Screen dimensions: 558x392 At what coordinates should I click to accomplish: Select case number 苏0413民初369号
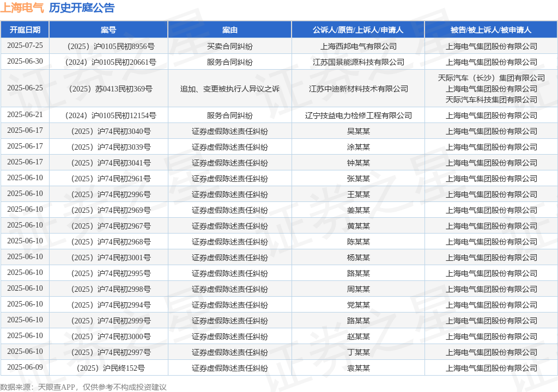[x=111, y=89]
